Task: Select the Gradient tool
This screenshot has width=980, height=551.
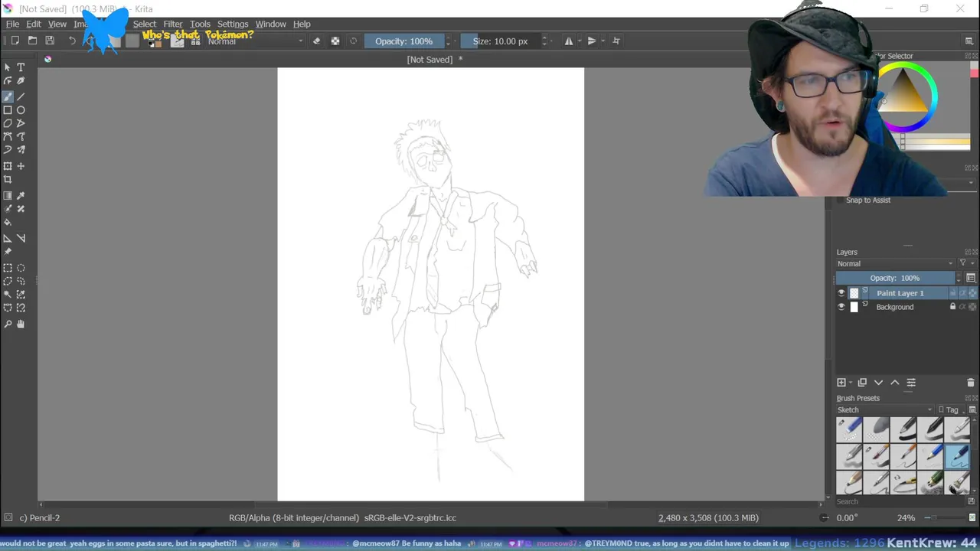Action: pyautogui.click(x=8, y=196)
